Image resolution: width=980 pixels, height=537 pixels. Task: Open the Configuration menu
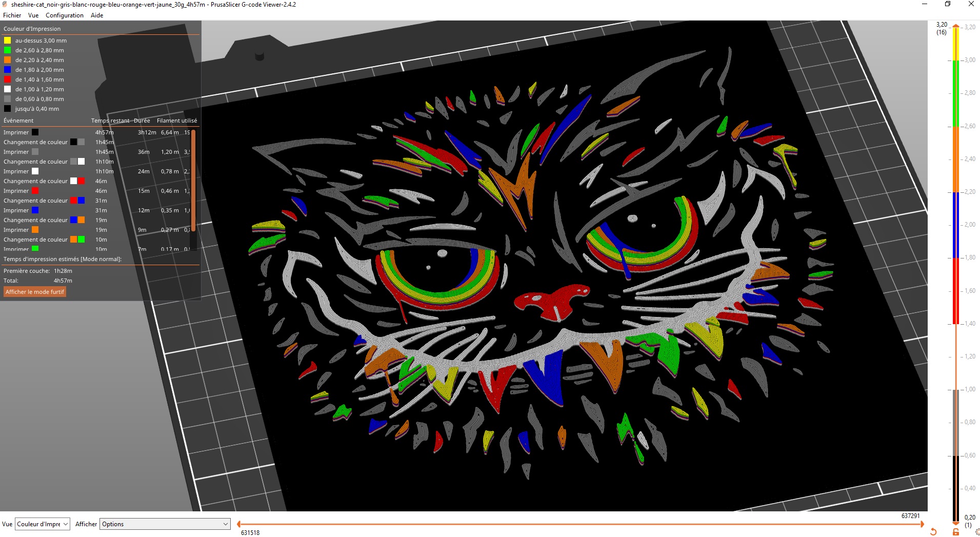65,15
